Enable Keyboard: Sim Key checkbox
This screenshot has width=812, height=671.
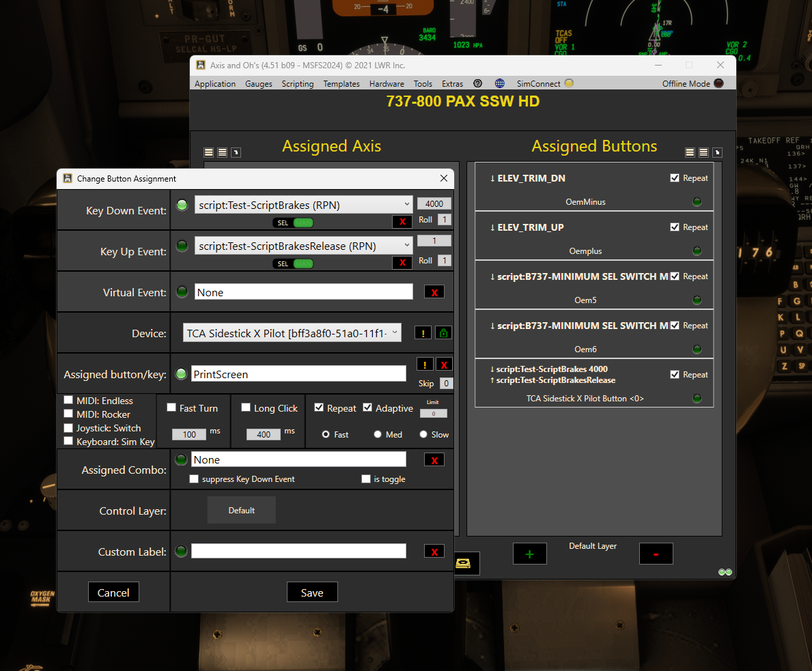68,441
